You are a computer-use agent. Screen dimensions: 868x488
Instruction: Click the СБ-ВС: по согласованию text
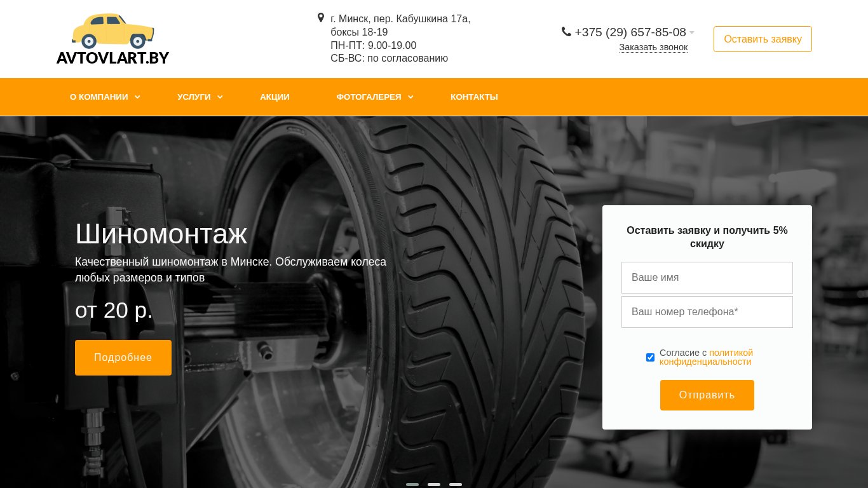[x=389, y=58]
